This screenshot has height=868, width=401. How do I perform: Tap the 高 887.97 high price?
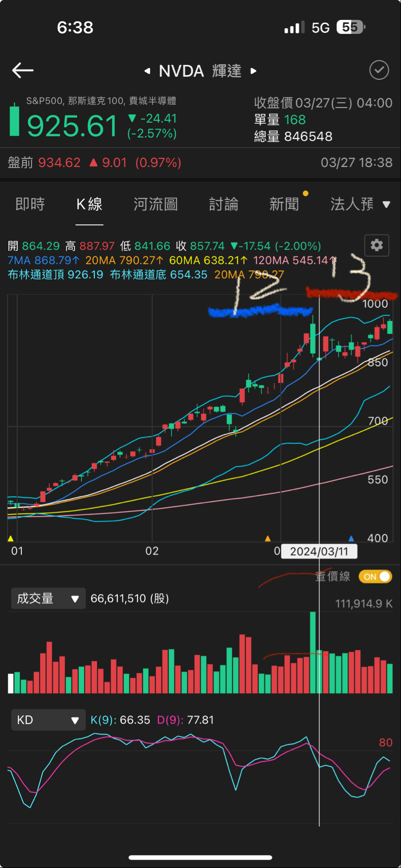point(90,246)
